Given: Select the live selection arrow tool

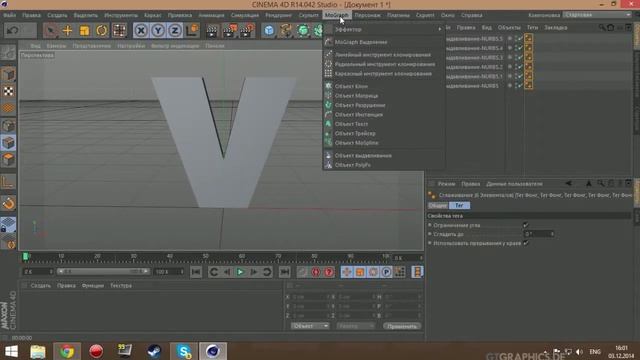Looking at the screenshot, I should tap(51, 31).
